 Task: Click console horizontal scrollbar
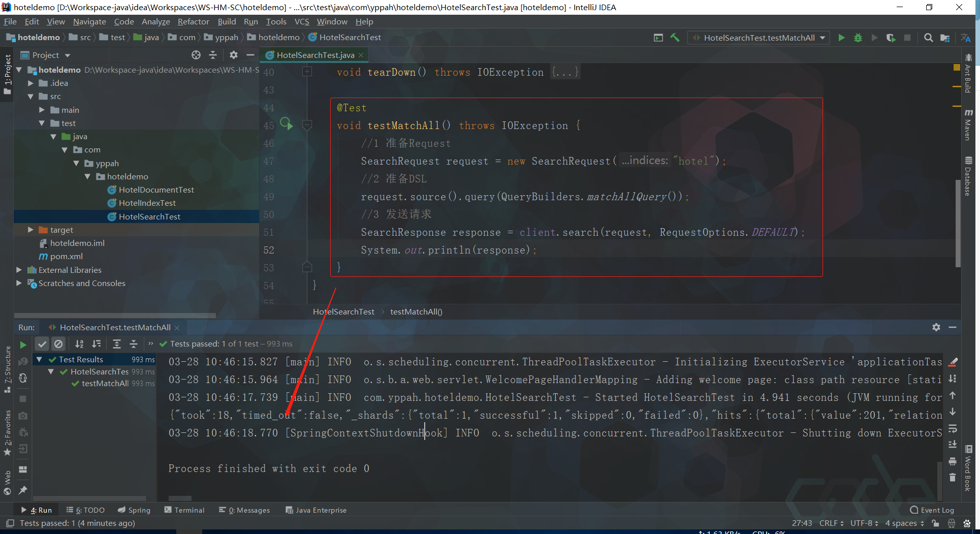pos(180,498)
